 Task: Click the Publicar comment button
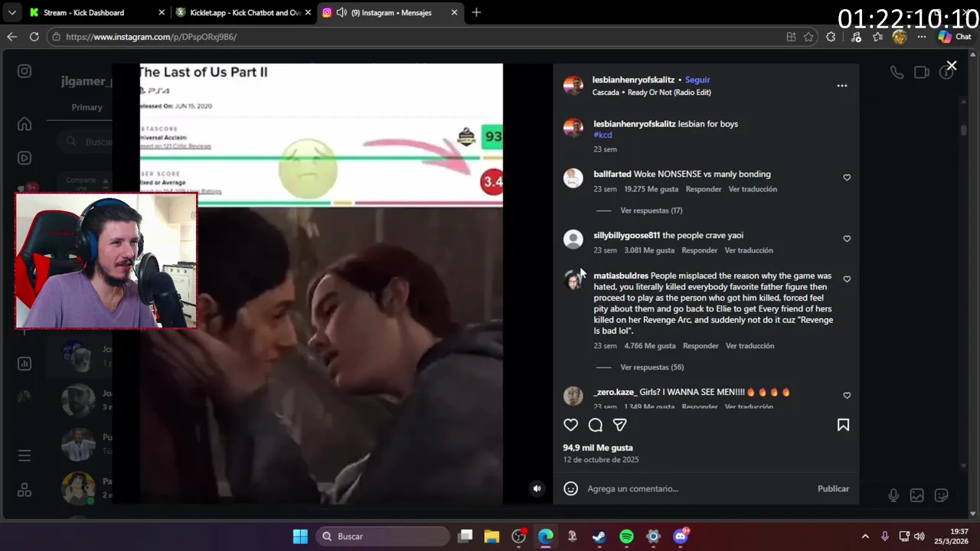coord(833,488)
